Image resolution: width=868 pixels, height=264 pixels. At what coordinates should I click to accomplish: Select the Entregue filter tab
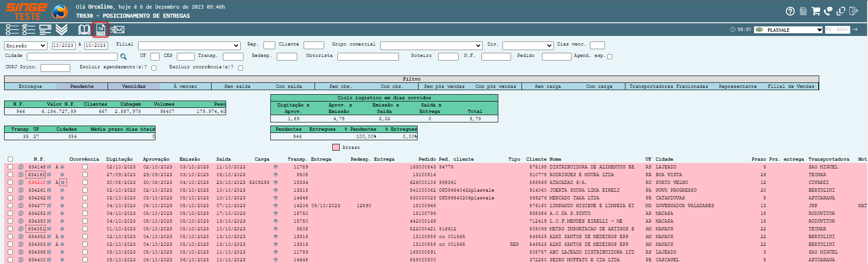[31, 86]
